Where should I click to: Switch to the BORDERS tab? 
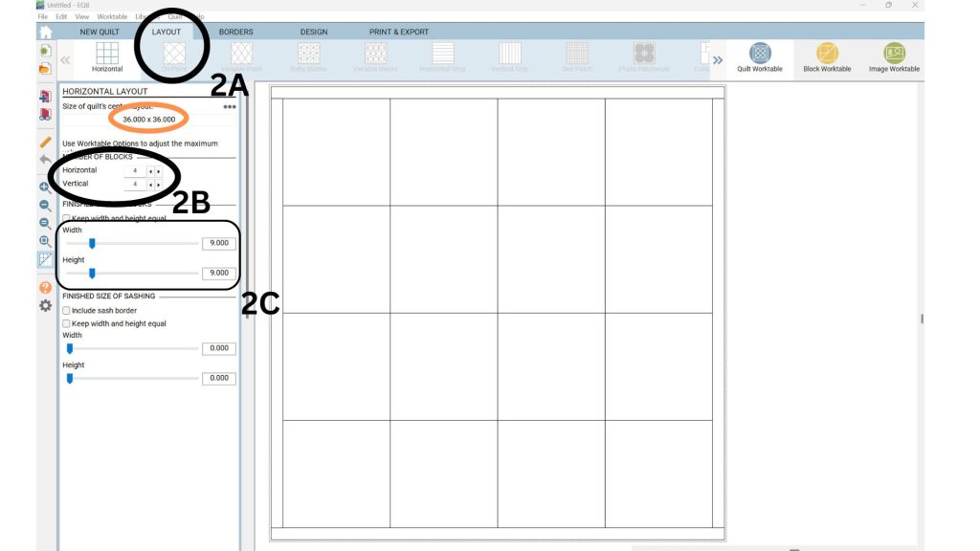tap(235, 32)
